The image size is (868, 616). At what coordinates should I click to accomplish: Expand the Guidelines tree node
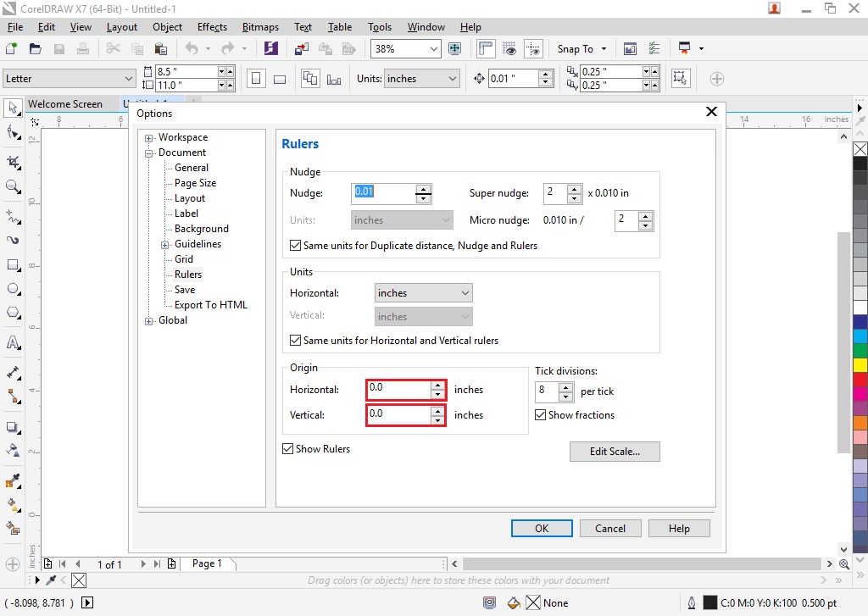(x=164, y=245)
